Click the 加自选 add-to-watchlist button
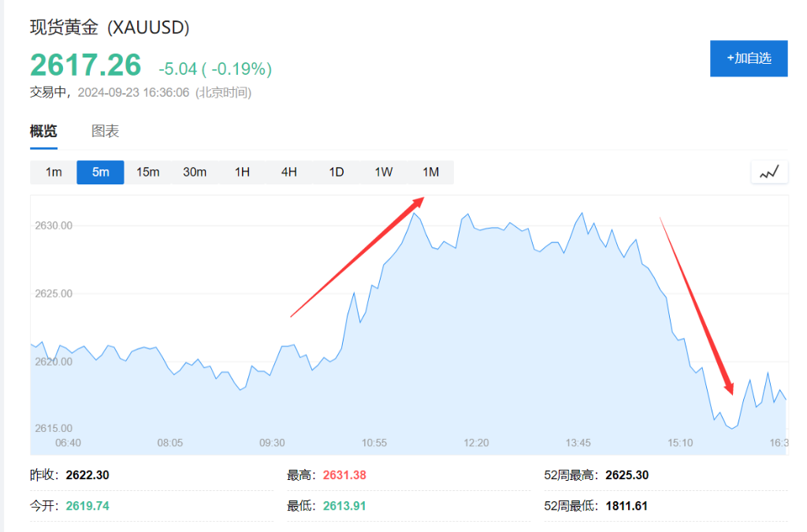The height and width of the screenshot is (532, 807). tap(749, 58)
